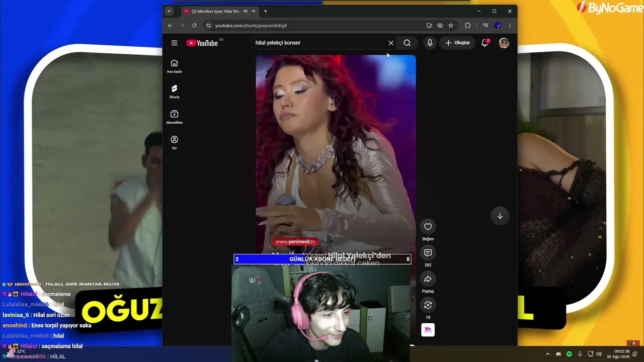The height and width of the screenshot is (362, 644).
Task: Open Abonelikler in the YouTube sidebar
Action: tap(174, 117)
